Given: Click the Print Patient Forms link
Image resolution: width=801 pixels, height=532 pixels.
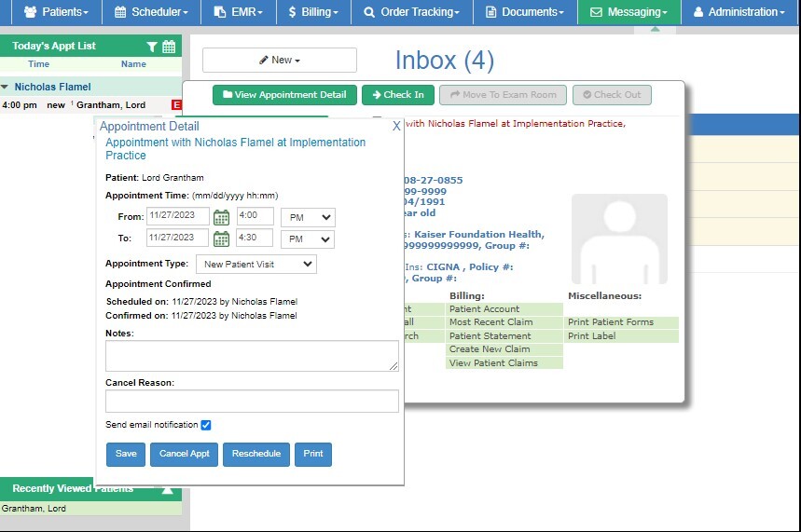Looking at the screenshot, I should 611,322.
